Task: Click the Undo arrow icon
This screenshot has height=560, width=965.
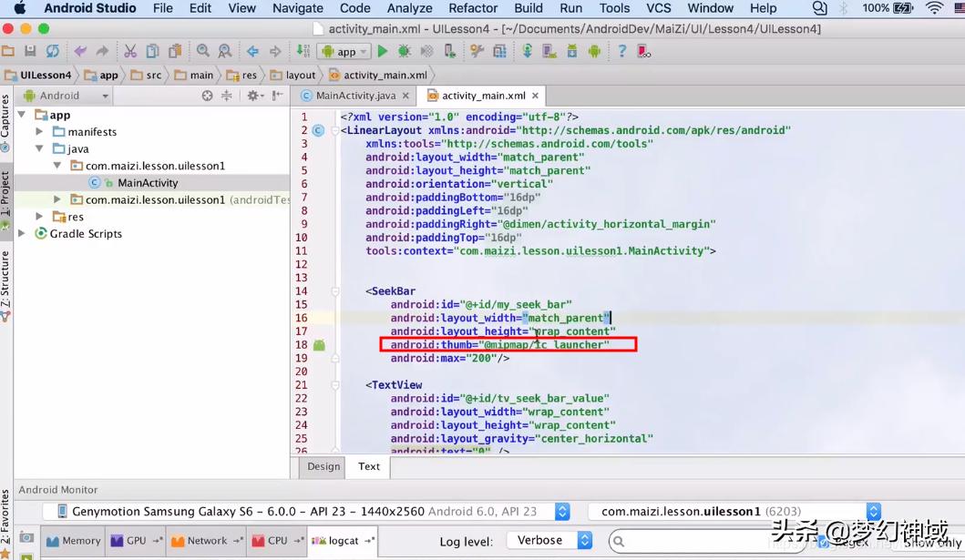Action: 80,52
